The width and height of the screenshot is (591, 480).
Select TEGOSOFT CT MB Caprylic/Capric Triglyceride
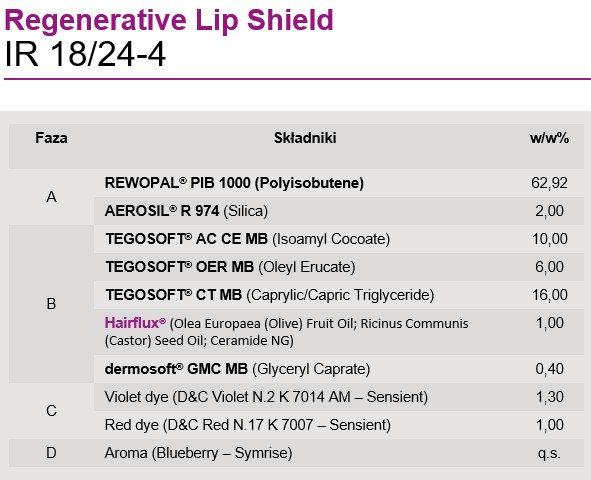pyautogui.click(x=269, y=295)
